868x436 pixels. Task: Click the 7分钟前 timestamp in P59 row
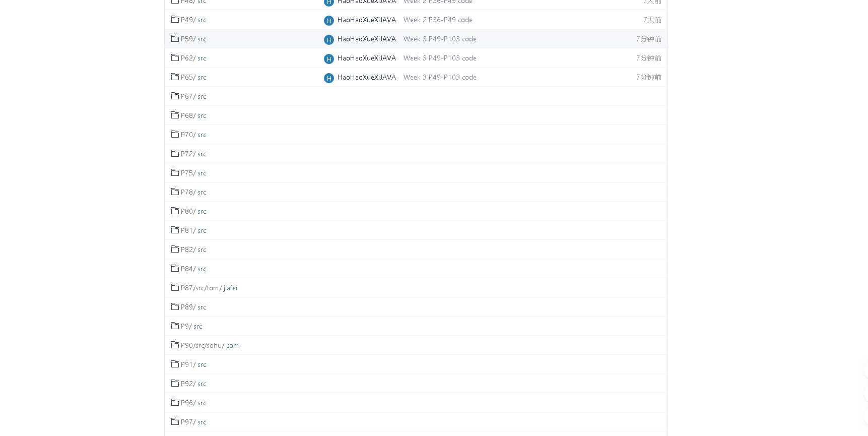649,39
